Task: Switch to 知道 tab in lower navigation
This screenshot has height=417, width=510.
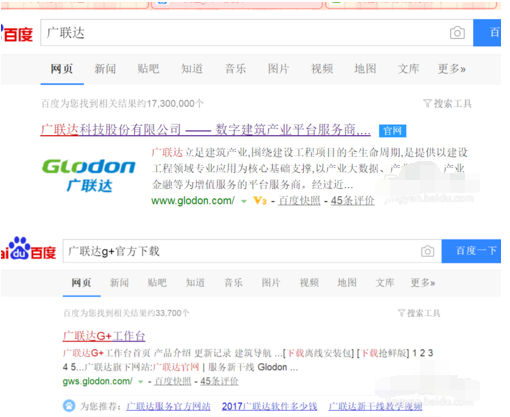Action: (195, 283)
